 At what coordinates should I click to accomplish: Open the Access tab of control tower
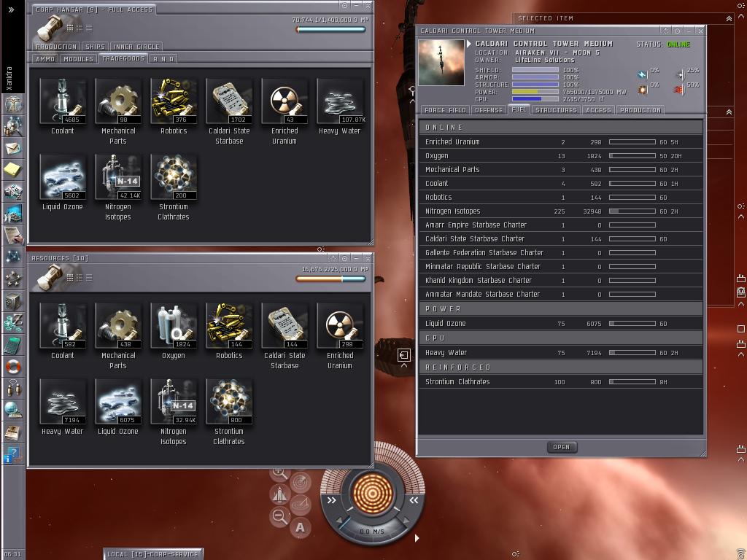tap(598, 110)
